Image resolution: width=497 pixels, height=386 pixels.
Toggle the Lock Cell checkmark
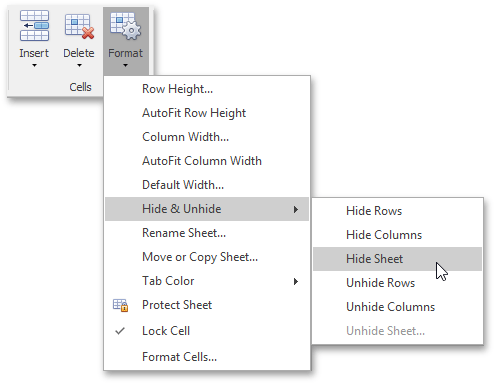[120, 331]
